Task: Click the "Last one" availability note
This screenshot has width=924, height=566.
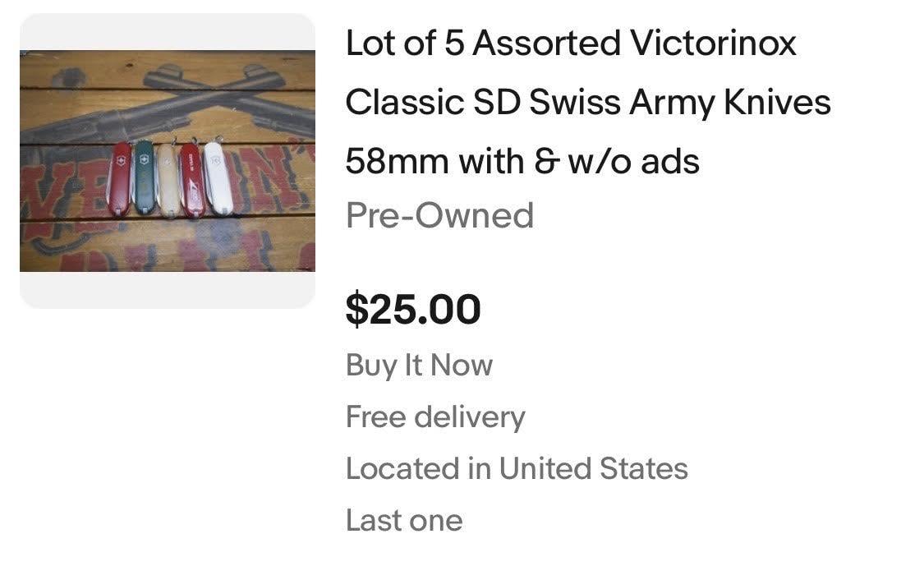Action: (x=404, y=521)
